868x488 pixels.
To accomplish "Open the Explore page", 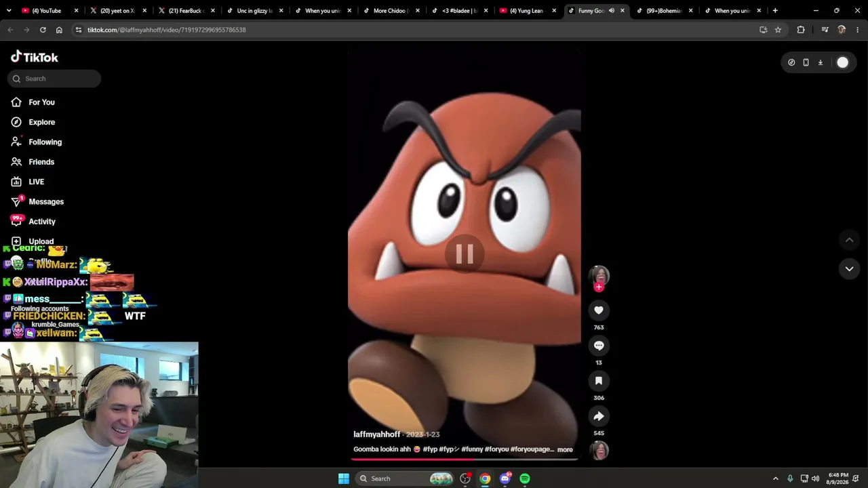I will (33, 122).
